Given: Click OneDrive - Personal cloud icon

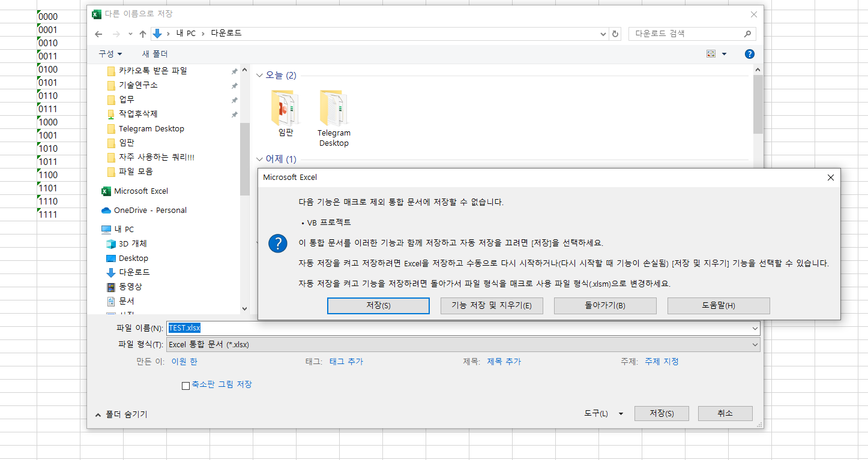Looking at the screenshot, I should [106, 210].
